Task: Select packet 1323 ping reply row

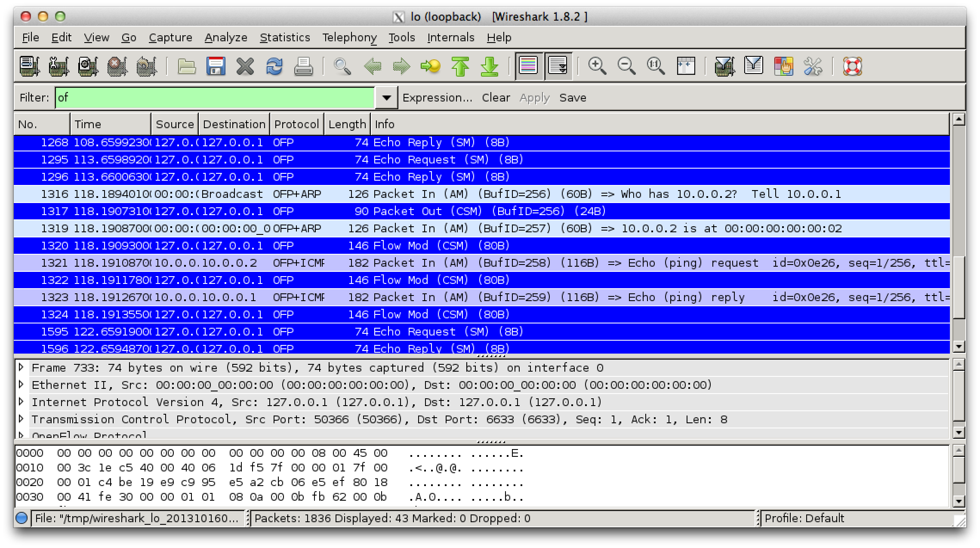Action: (481, 297)
